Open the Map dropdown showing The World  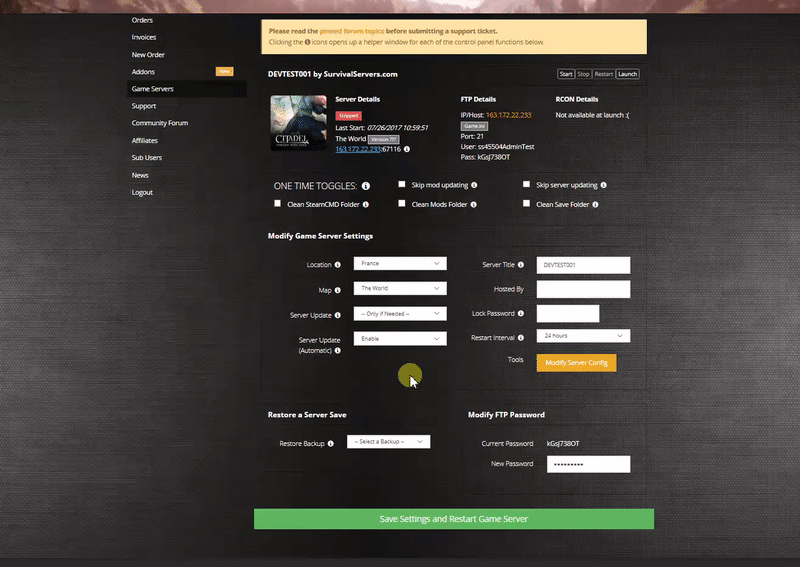[x=400, y=288]
